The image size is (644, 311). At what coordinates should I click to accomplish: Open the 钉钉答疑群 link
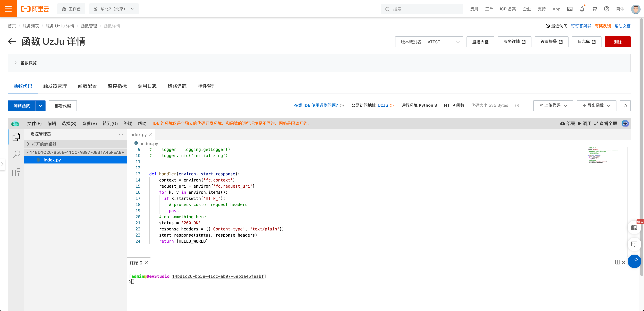pyautogui.click(x=581, y=26)
